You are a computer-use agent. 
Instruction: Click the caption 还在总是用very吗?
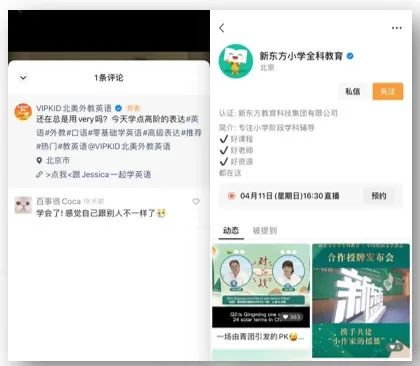pyautogui.click(x=73, y=119)
